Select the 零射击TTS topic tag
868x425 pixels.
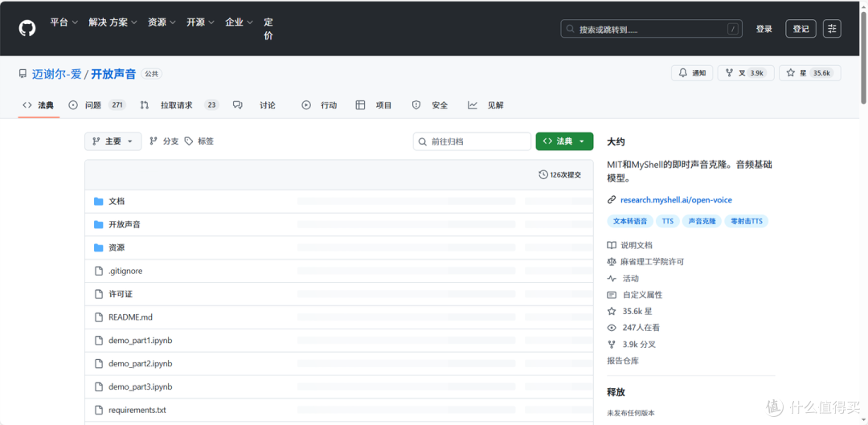pos(746,222)
